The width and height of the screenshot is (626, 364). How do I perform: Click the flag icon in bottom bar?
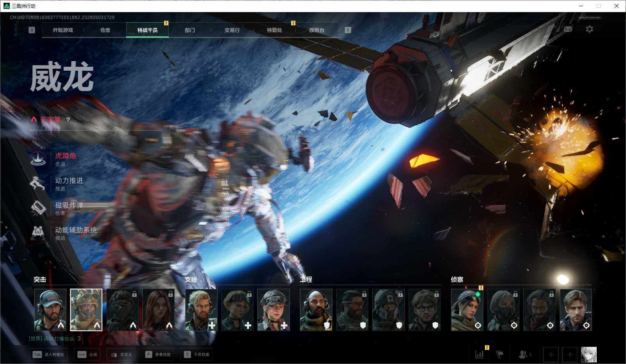tap(499, 354)
